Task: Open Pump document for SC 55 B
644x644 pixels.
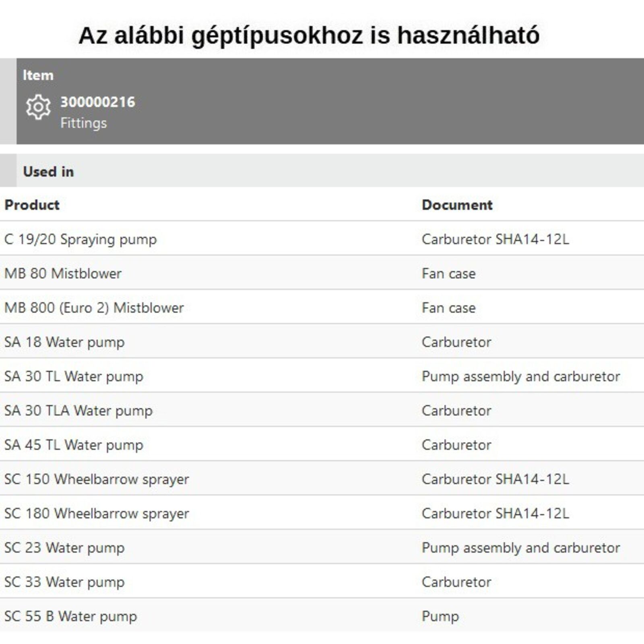Action: [x=440, y=616]
